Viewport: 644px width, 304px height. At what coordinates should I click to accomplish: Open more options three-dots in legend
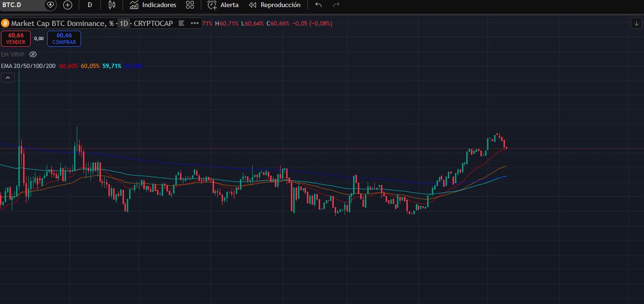194,24
